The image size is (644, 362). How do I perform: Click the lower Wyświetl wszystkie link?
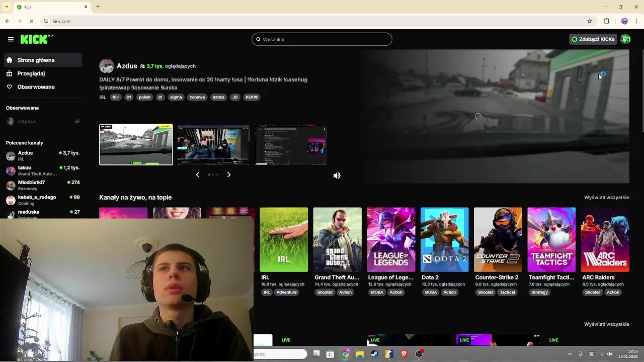click(607, 324)
